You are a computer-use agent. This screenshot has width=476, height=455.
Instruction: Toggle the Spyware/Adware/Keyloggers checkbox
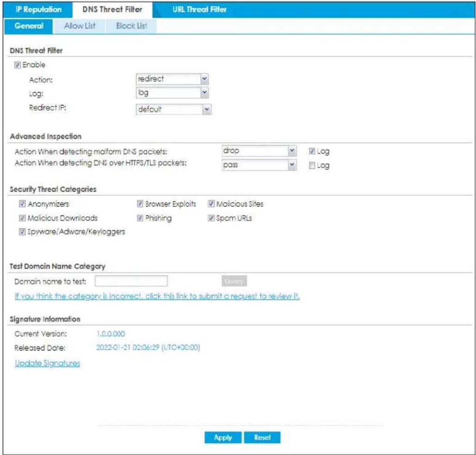(x=22, y=232)
